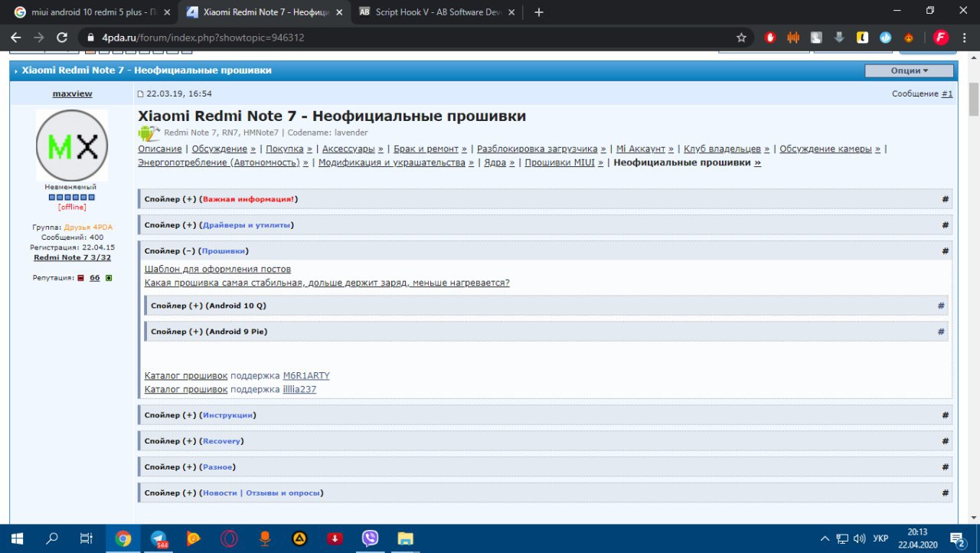Open the M6R1ARTY user link
This screenshot has width=980, height=553.
[306, 375]
